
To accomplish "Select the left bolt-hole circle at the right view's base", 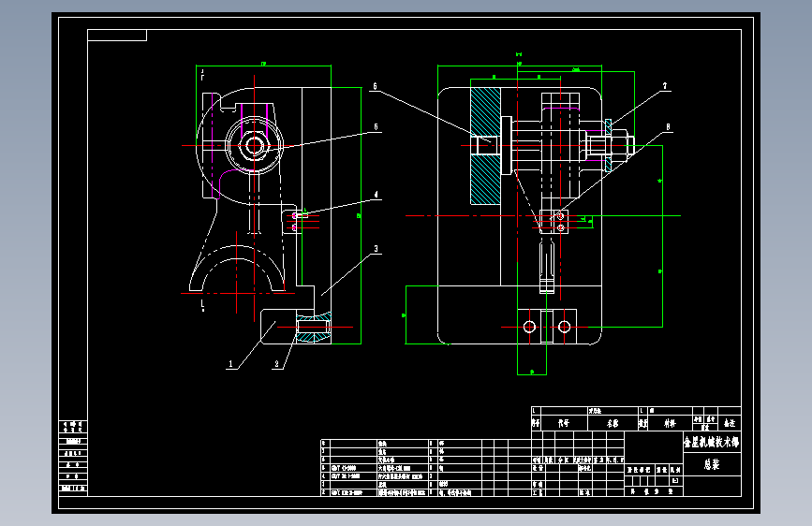I will 529,327.
